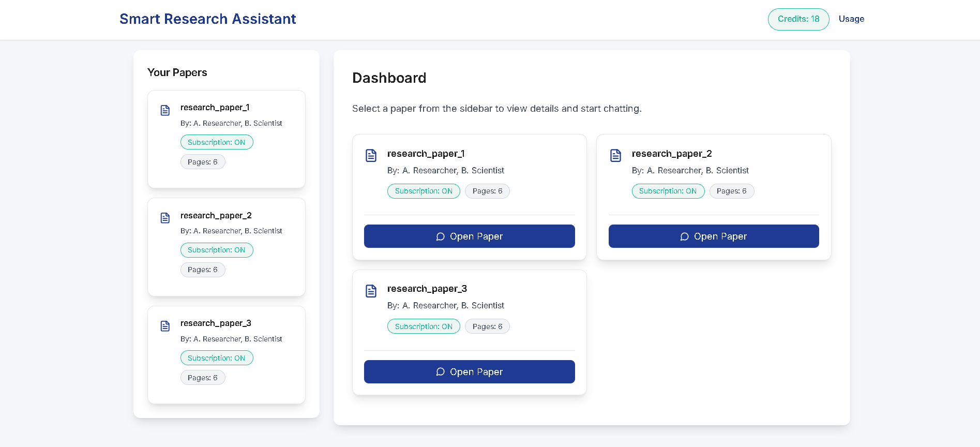View the Credits: 18 badge
The height and width of the screenshot is (447, 980).
[798, 19]
